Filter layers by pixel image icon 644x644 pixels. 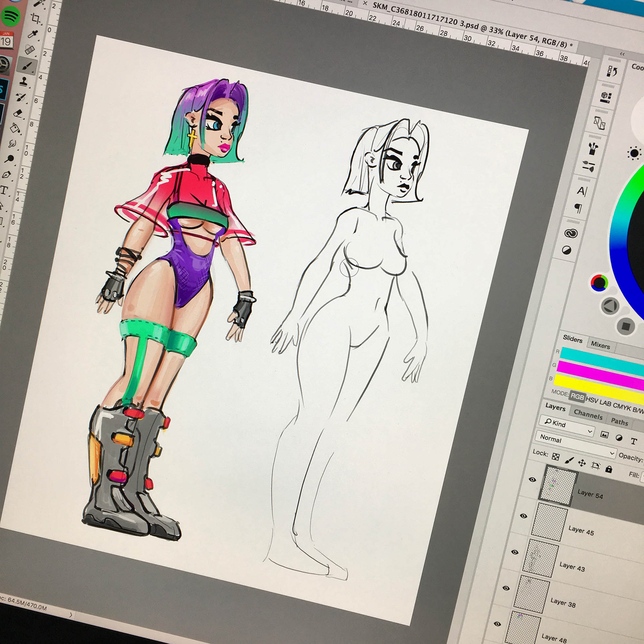(604, 435)
